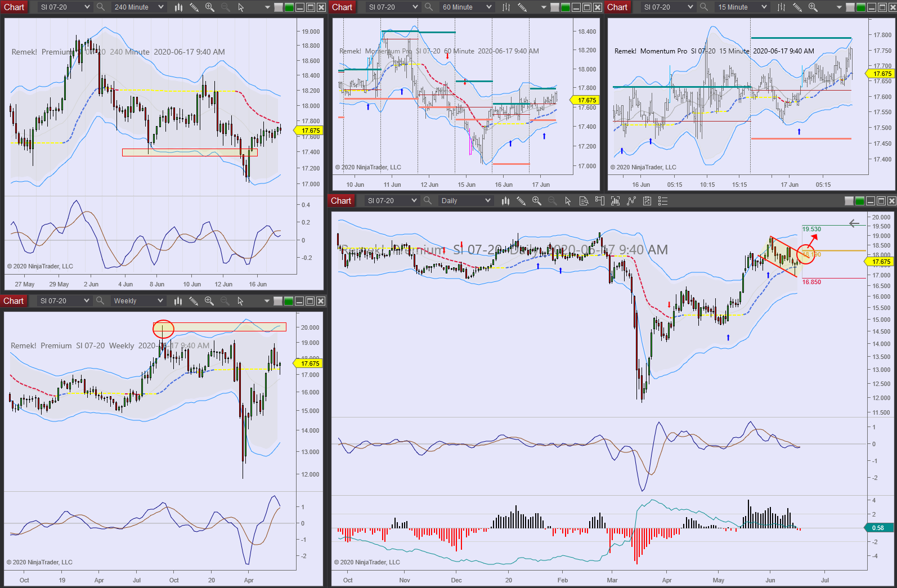Search instrument in Weekly chart toolbar

coord(100,301)
